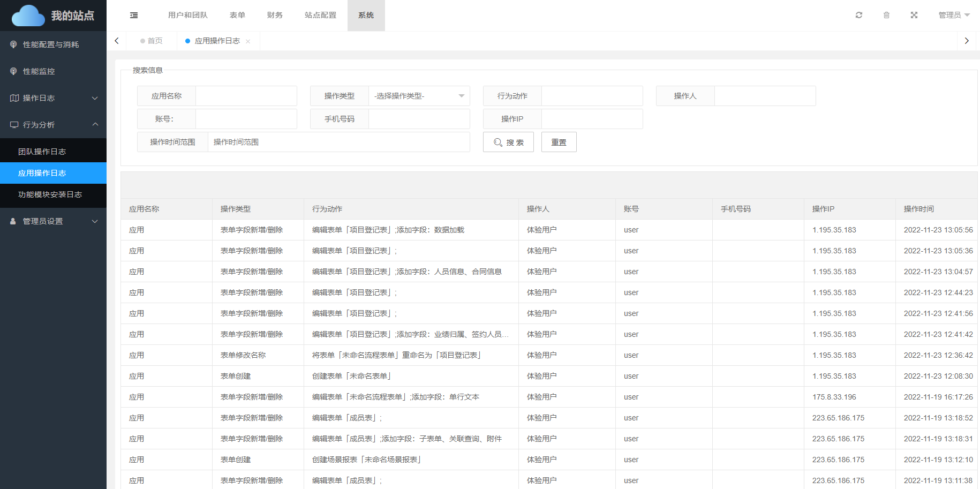Collapse the 行为分析 sidebar section
This screenshot has height=489, width=980.
coord(53,125)
